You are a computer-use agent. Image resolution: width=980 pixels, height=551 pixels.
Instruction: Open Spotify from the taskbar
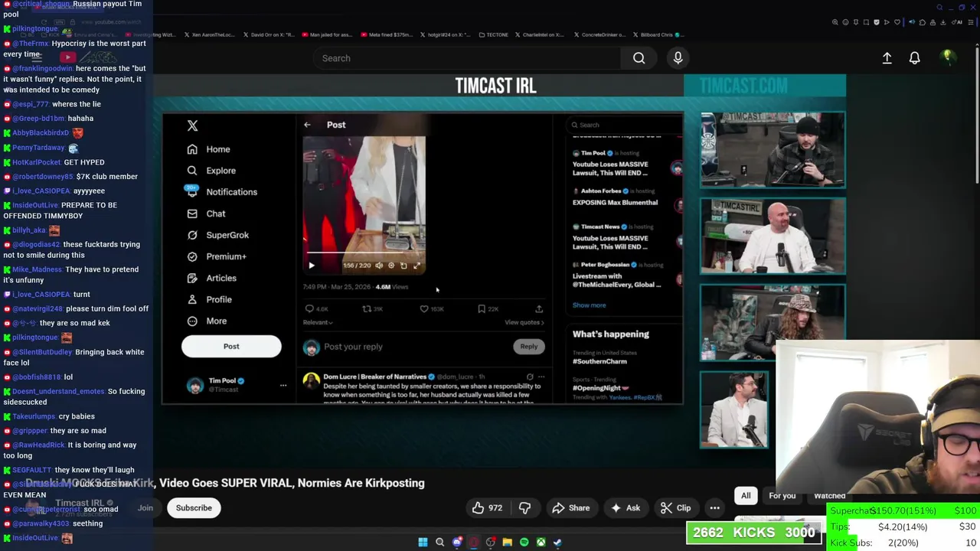pyautogui.click(x=524, y=543)
